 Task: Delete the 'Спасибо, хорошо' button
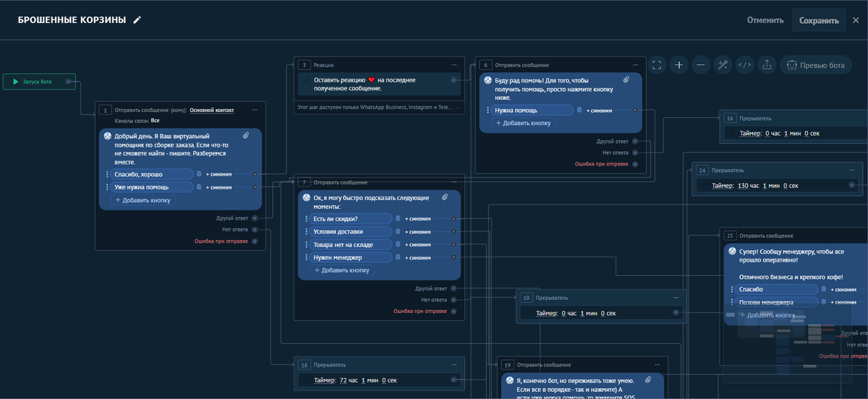[x=199, y=174]
